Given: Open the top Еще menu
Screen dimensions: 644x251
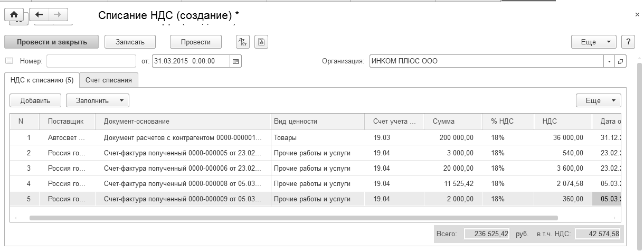Looking at the screenshot, I should click(x=594, y=42).
